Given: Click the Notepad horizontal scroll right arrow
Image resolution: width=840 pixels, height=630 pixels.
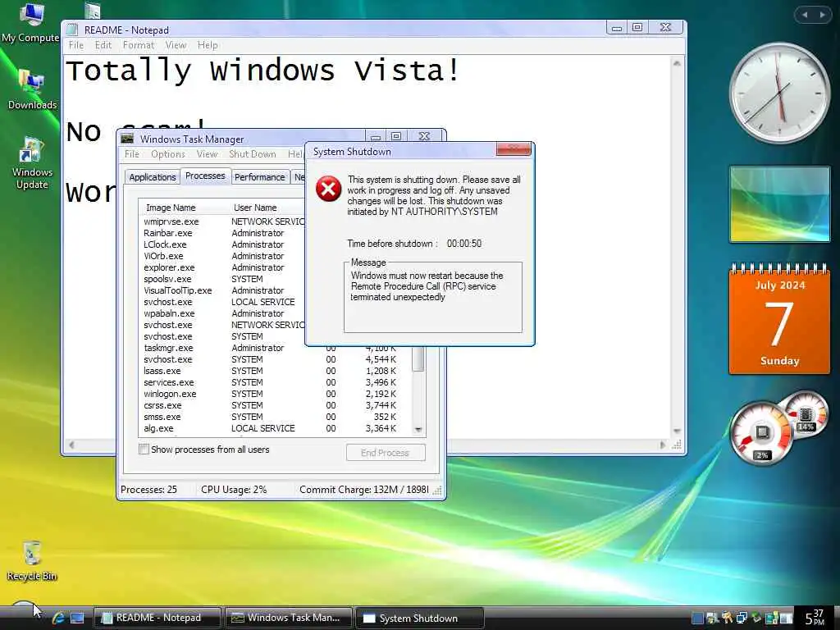Looking at the screenshot, I should [663, 445].
